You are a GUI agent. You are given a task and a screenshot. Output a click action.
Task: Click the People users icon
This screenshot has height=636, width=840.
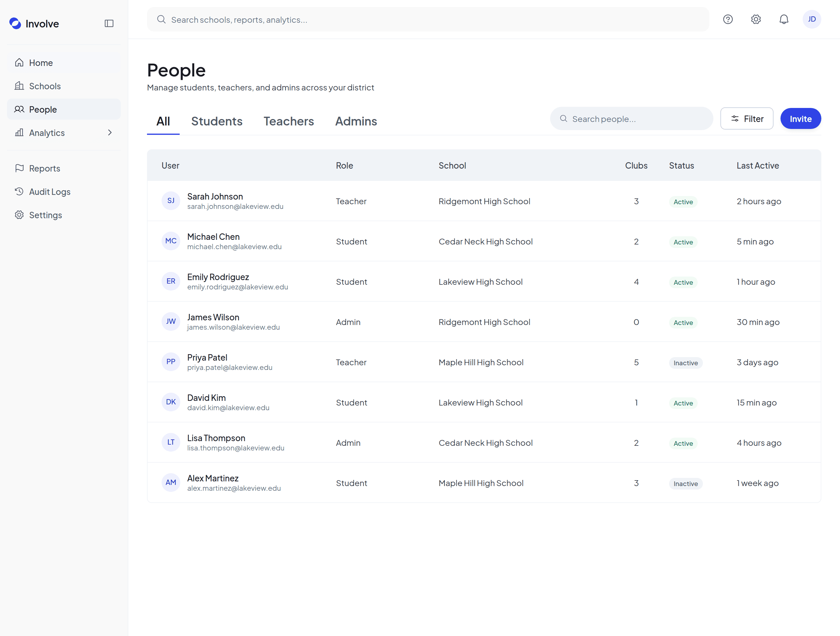coord(19,109)
